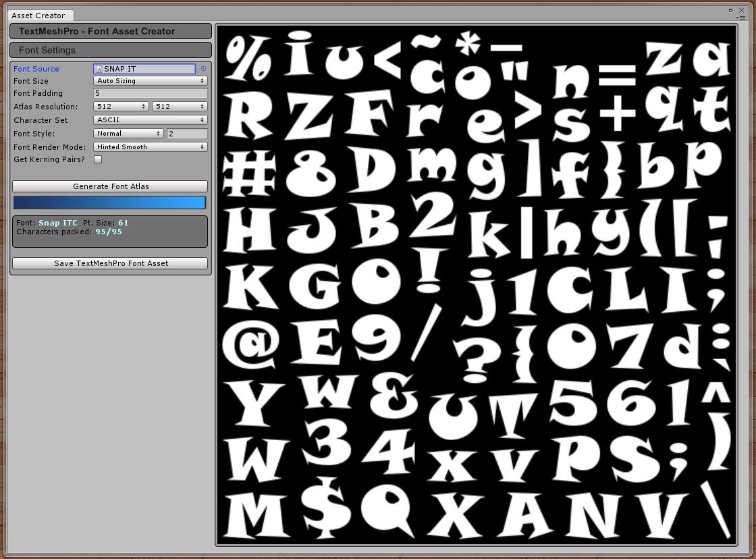The height and width of the screenshot is (559, 756).
Task: Select the Font Padding input field
Action: click(x=149, y=93)
